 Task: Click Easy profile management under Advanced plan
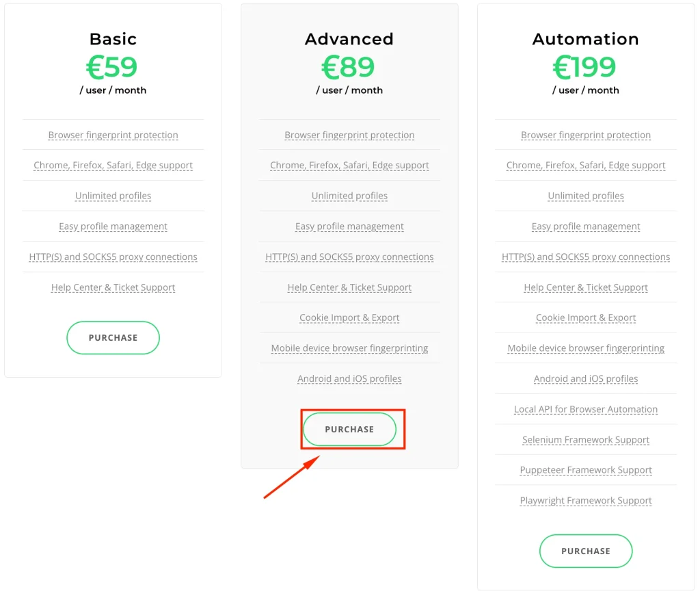pos(349,226)
